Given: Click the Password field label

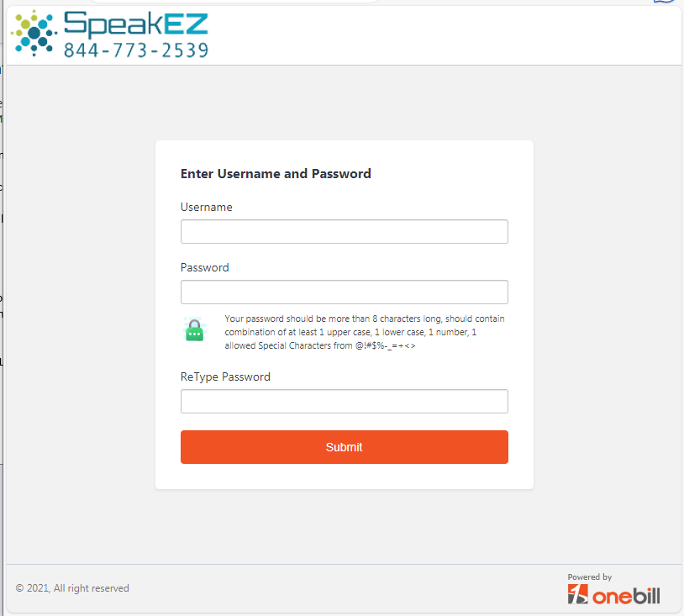Looking at the screenshot, I should tap(204, 267).
